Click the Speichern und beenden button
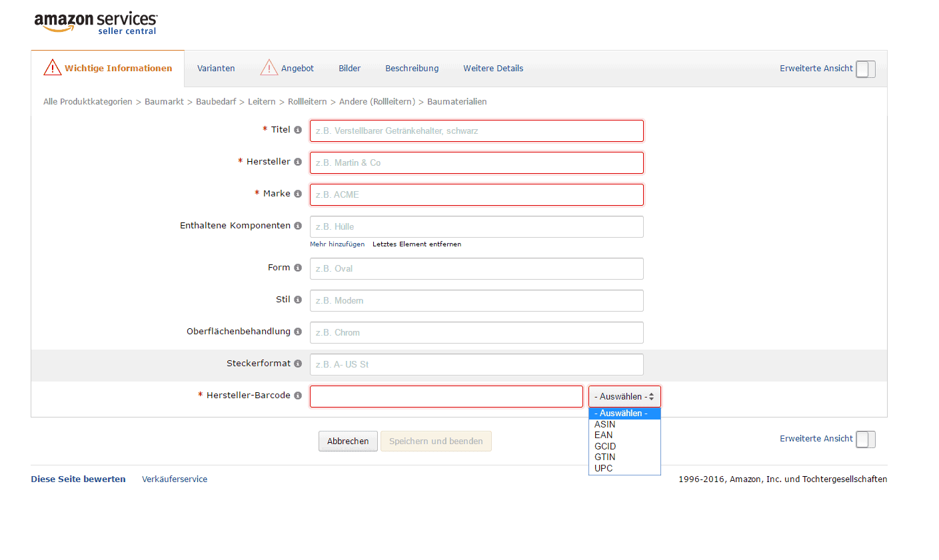Viewport: 939px width, 560px height. [436, 441]
